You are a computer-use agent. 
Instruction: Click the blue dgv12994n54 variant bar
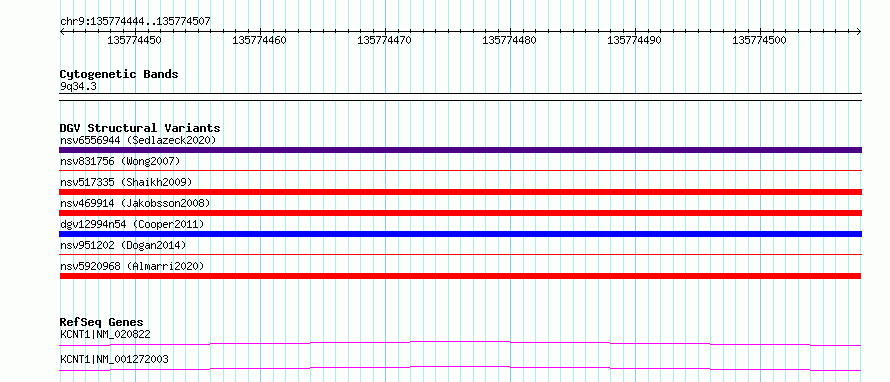(461, 234)
